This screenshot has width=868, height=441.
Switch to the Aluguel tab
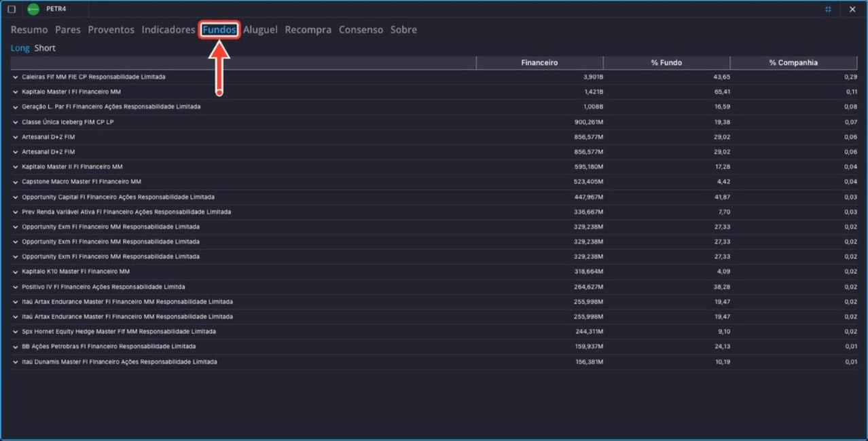(260, 30)
